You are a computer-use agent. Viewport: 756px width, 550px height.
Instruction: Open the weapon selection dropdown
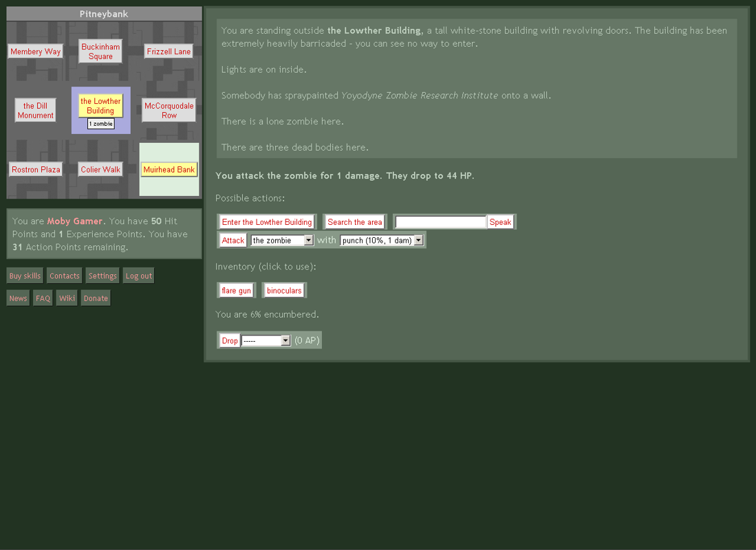[382, 241]
